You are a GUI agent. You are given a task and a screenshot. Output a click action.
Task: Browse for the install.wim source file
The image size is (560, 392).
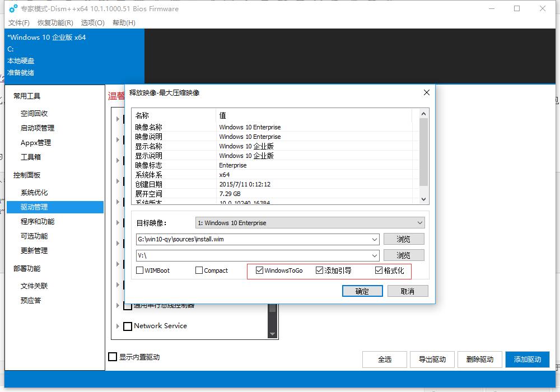[404, 239]
